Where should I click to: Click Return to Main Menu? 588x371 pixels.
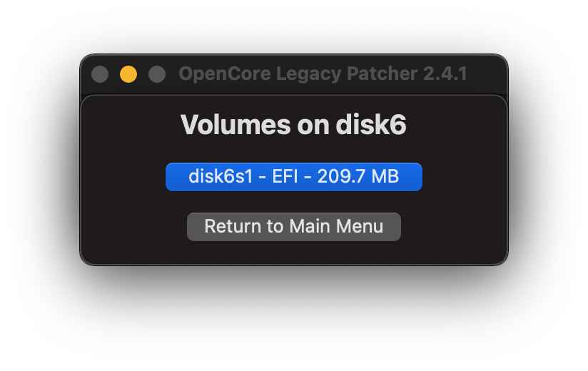(x=293, y=226)
